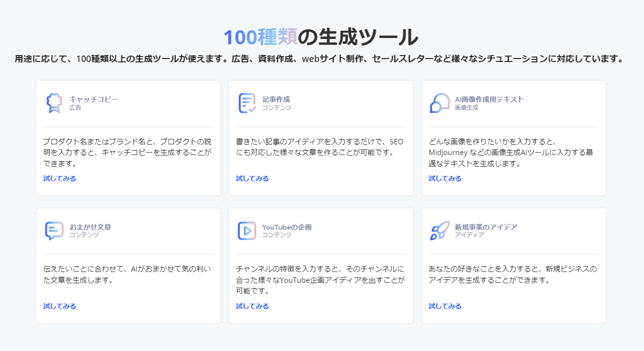Click コンテンツ label under おまかせ文章
Screen dimensions: 644x351
click(x=84, y=235)
